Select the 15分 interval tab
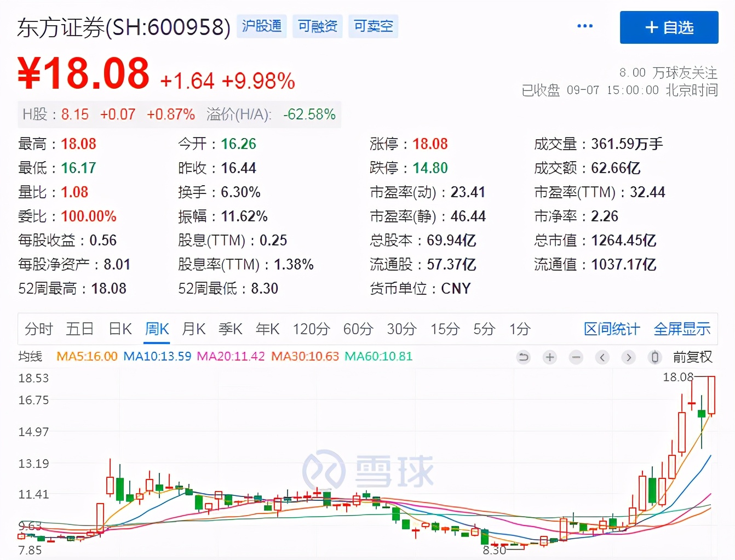This screenshot has height=560, width=735. (x=445, y=329)
